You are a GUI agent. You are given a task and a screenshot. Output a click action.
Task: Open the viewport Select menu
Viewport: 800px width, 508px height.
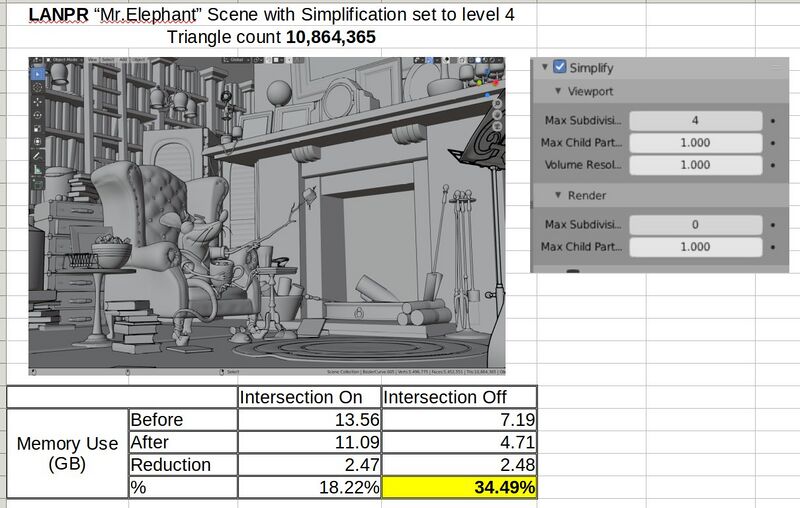click(x=108, y=60)
